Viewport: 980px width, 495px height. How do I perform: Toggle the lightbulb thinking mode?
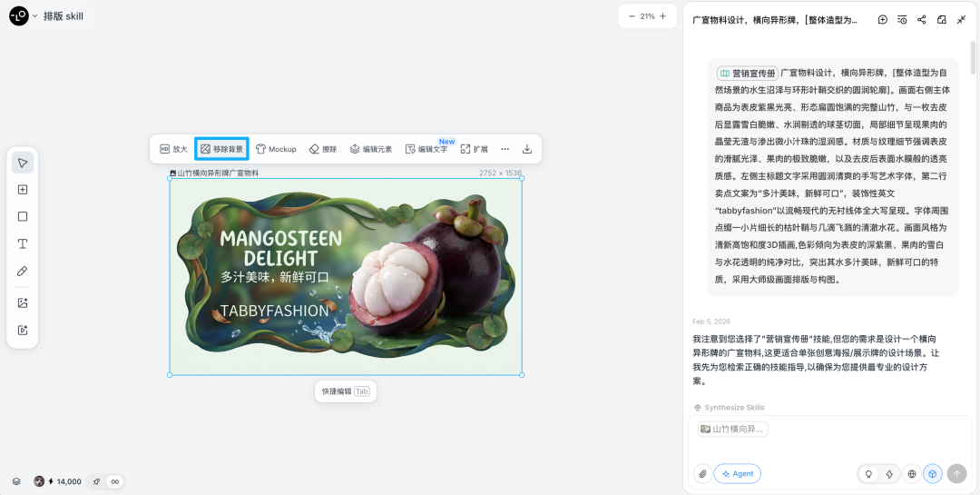tap(868, 474)
